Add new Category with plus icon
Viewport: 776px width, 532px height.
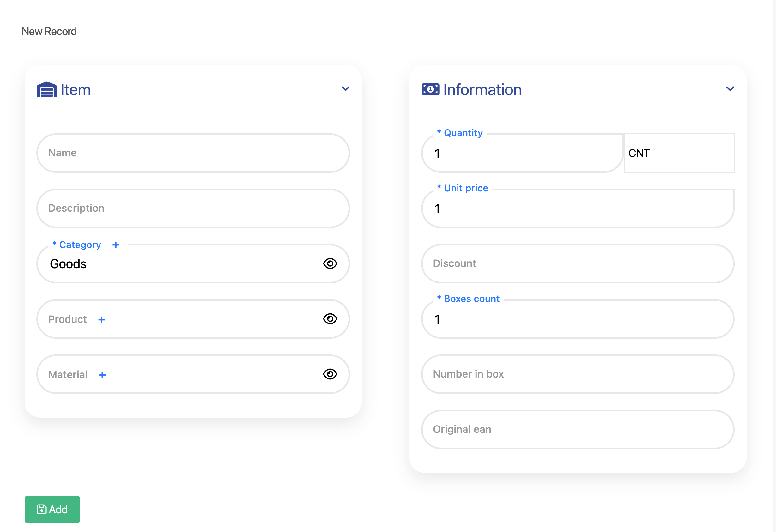click(x=116, y=245)
